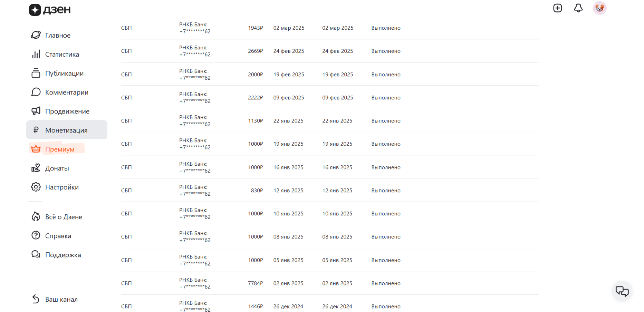This screenshot has height=312, width=644.
Task: Click the Dzen logo
Action: coord(50,10)
